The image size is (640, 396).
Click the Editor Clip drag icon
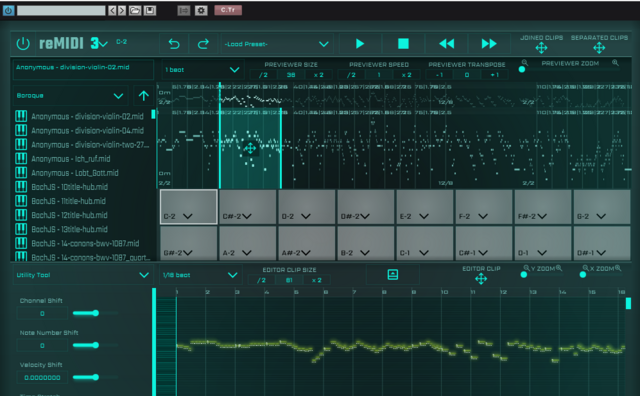tap(481, 279)
